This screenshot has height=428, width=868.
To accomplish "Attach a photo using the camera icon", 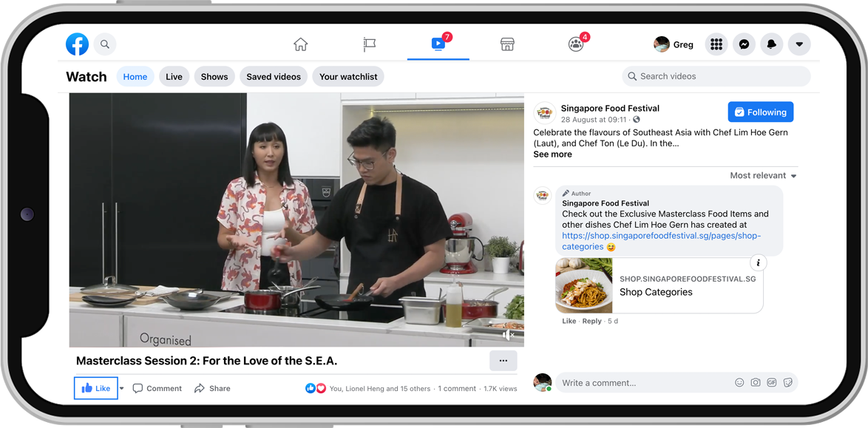I will [755, 383].
